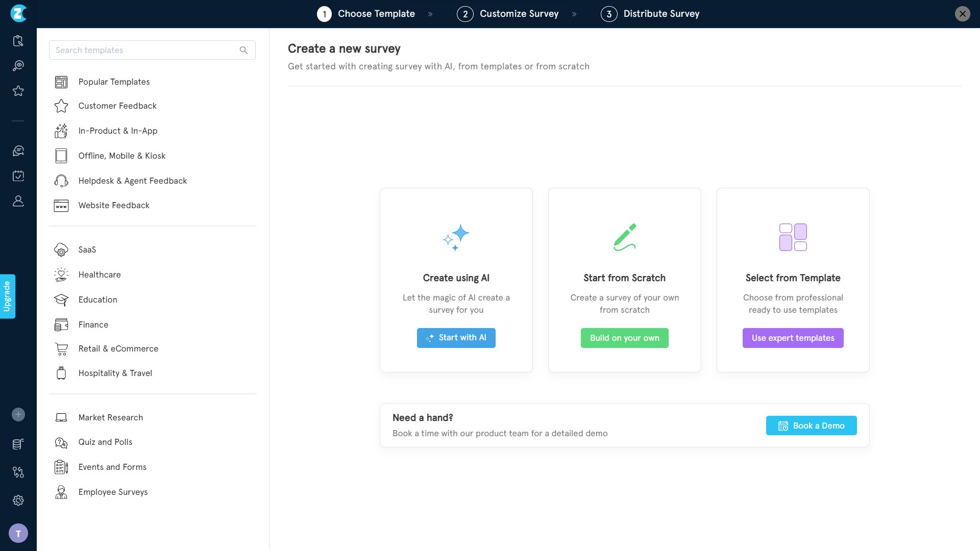Click Use expert templates button
The height and width of the screenshot is (551, 980).
tap(793, 338)
